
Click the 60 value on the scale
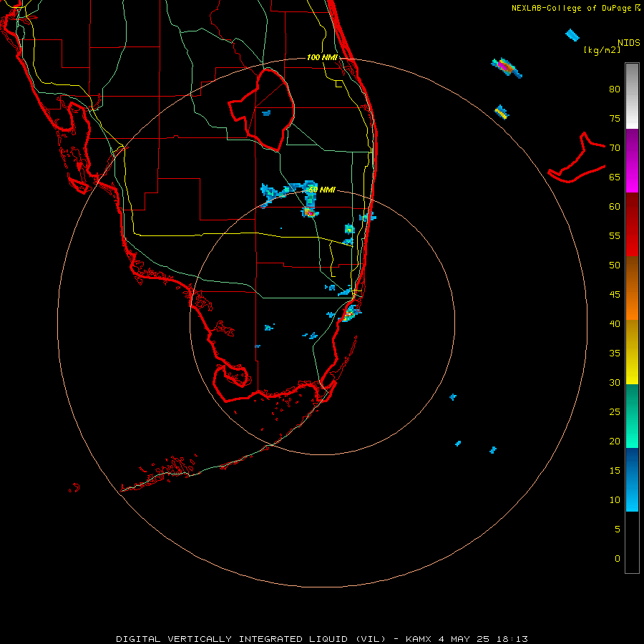click(615, 207)
